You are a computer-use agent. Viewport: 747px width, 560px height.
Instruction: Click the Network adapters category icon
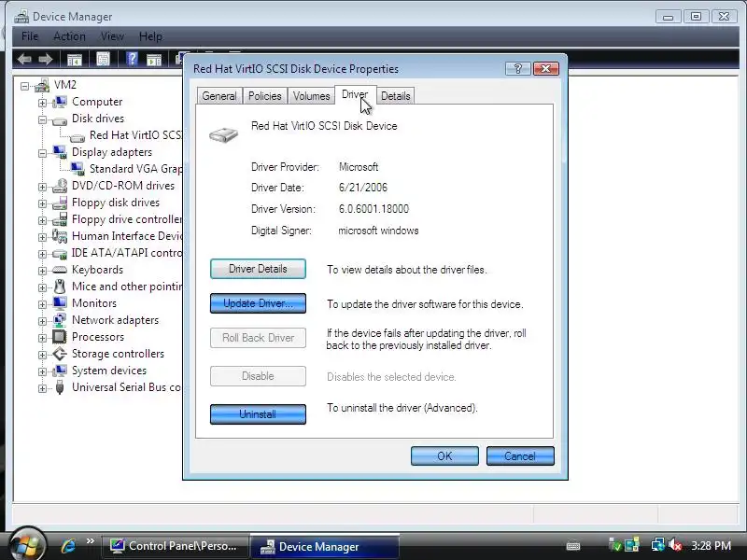(60, 320)
